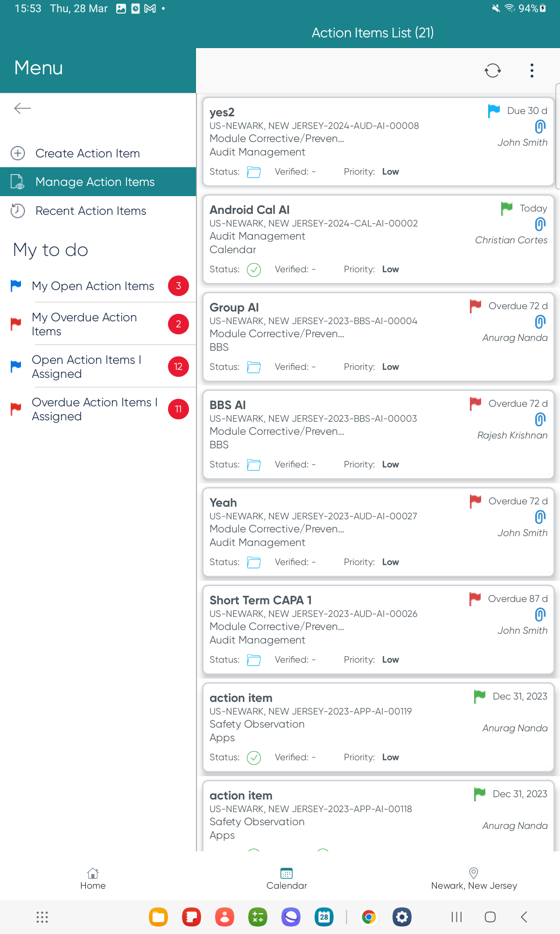Click the Recent Action Items clock icon
Image resolution: width=560 pixels, height=934 pixels.
click(18, 211)
